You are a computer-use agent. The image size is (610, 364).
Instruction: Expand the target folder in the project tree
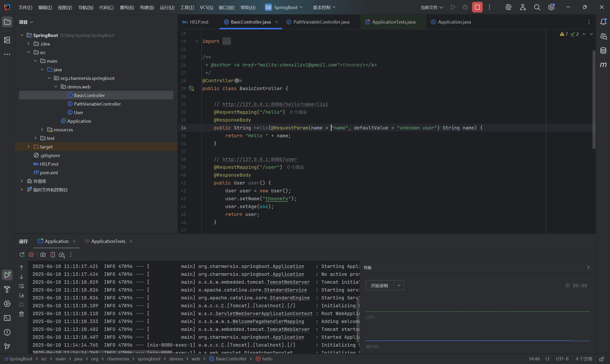point(28,147)
